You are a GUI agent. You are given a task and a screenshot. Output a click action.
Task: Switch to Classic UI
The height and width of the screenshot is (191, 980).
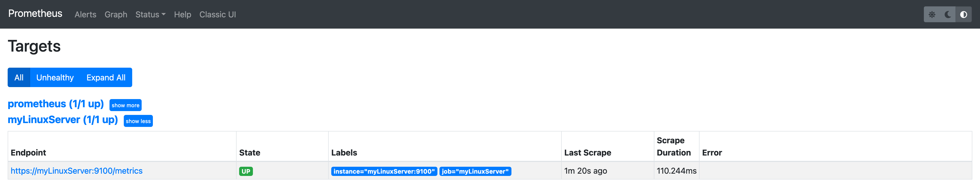[x=217, y=15]
